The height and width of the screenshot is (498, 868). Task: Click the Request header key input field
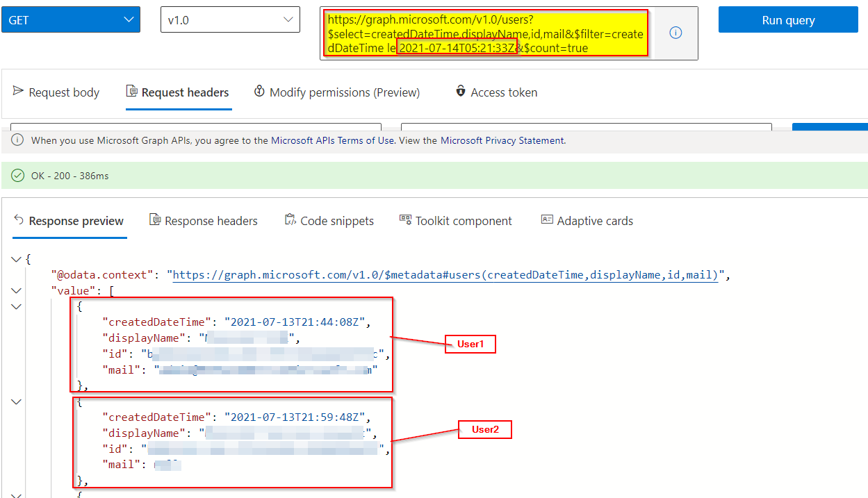coord(196,127)
